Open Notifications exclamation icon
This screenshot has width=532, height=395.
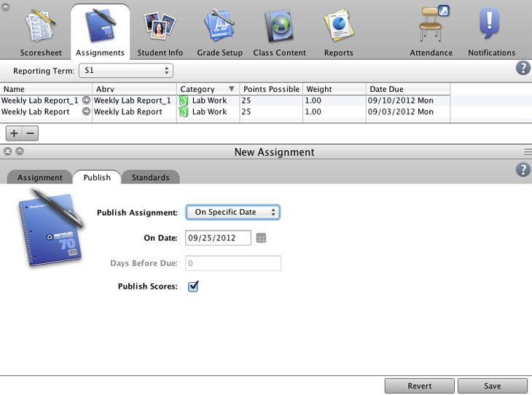[491, 26]
